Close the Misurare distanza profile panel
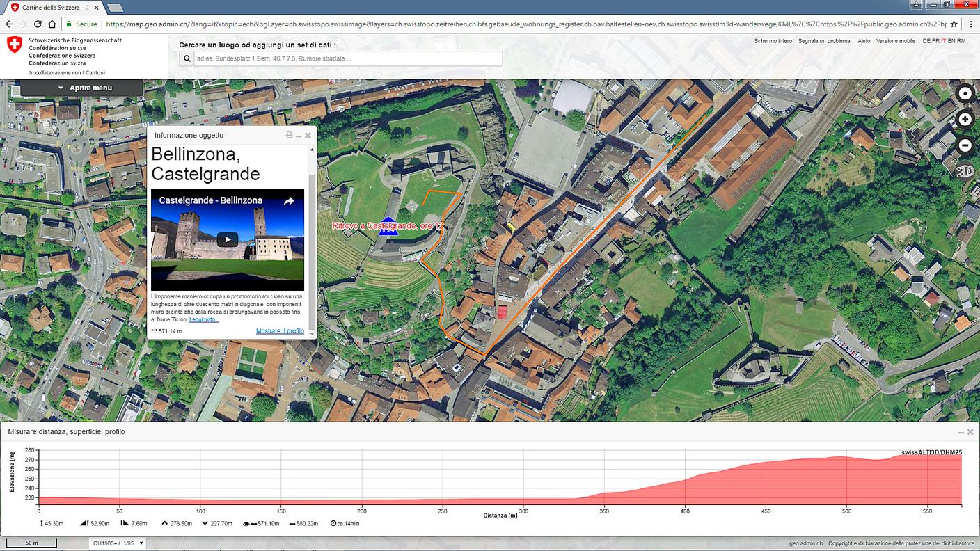This screenshot has height=551, width=980. tap(970, 432)
